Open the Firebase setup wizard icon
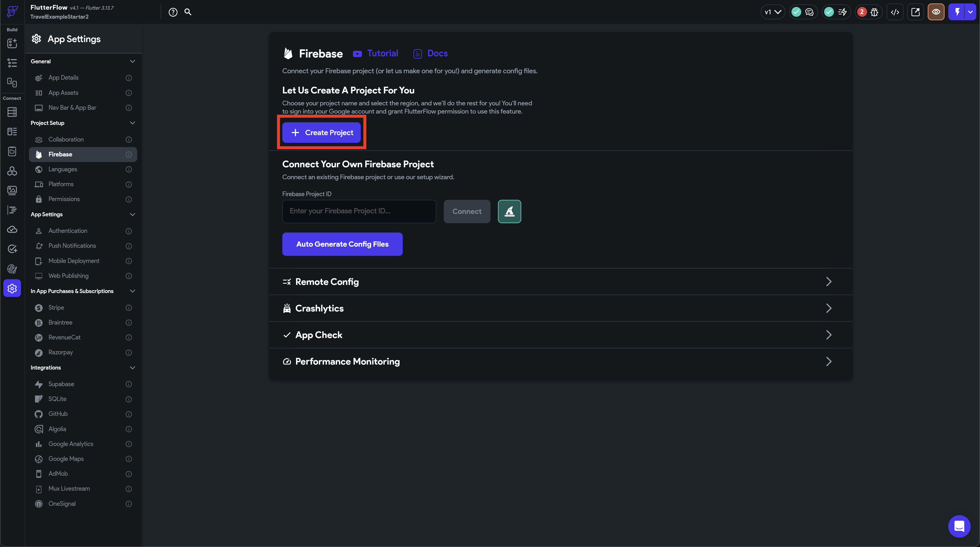The width and height of the screenshot is (980, 547). [x=509, y=211]
